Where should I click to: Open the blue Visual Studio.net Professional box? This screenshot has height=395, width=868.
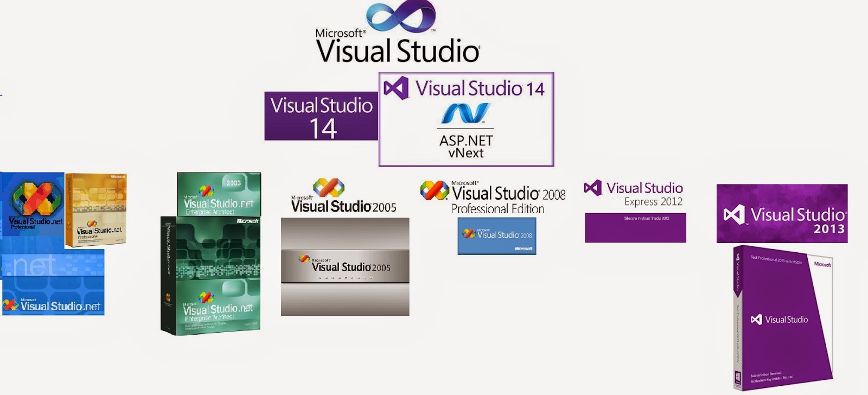(x=33, y=203)
